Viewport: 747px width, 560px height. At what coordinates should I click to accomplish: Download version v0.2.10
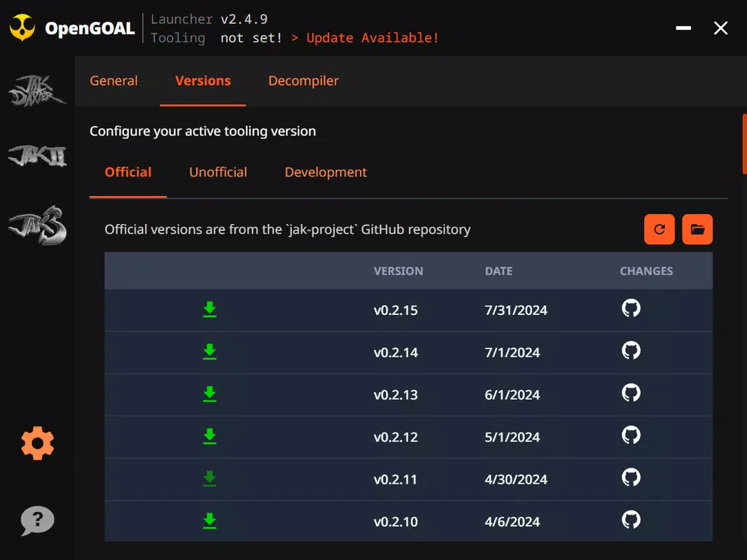click(x=209, y=521)
